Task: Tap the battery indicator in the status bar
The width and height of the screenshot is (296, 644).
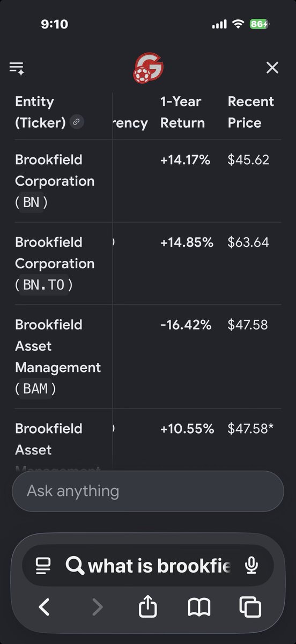Action: tap(260, 24)
